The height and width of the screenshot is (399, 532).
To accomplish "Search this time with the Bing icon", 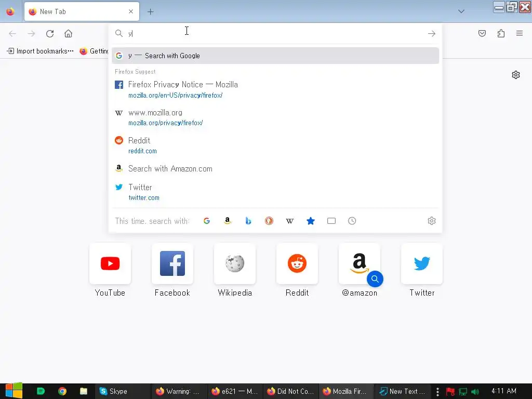I will pyautogui.click(x=248, y=221).
